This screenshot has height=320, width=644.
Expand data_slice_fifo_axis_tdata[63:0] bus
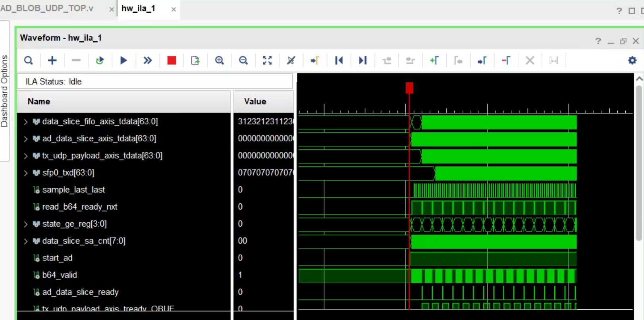pos(26,122)
